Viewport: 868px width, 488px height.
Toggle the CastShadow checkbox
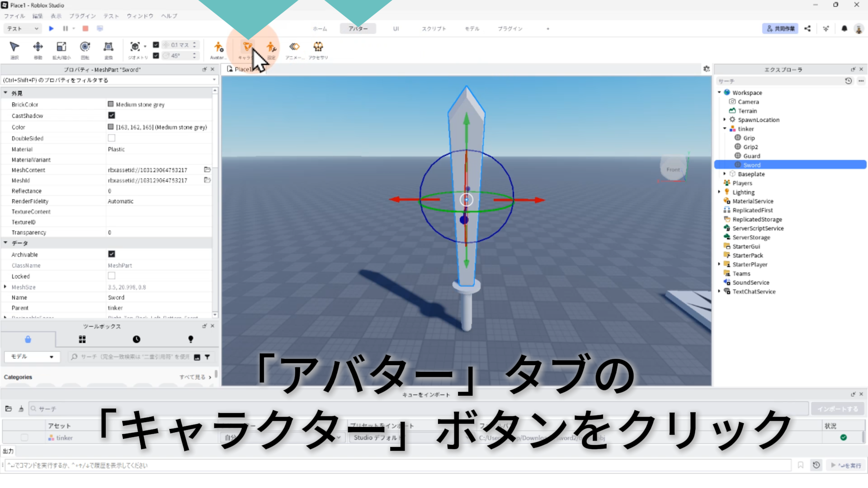pos(112,115)
